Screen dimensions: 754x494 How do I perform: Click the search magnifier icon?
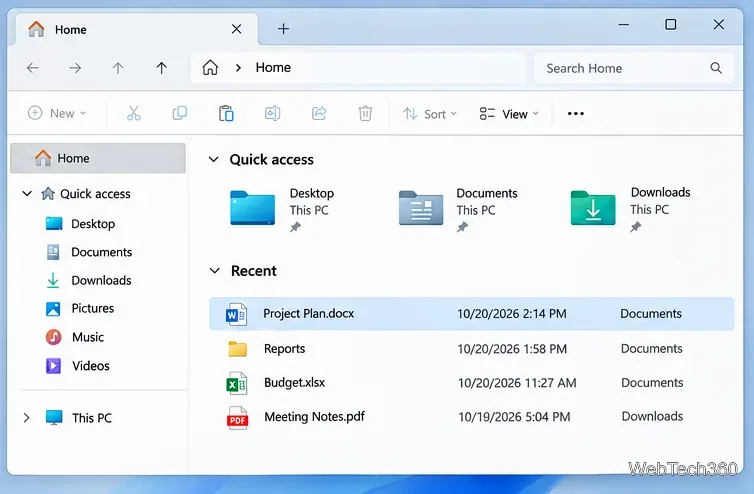click(x=716, y=68)
